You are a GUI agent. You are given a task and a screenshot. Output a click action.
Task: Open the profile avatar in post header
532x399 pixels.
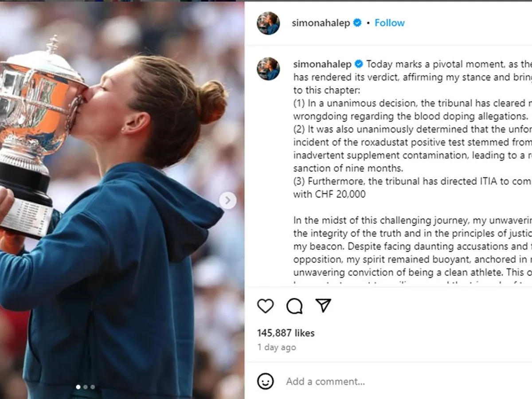pos(268,23)
